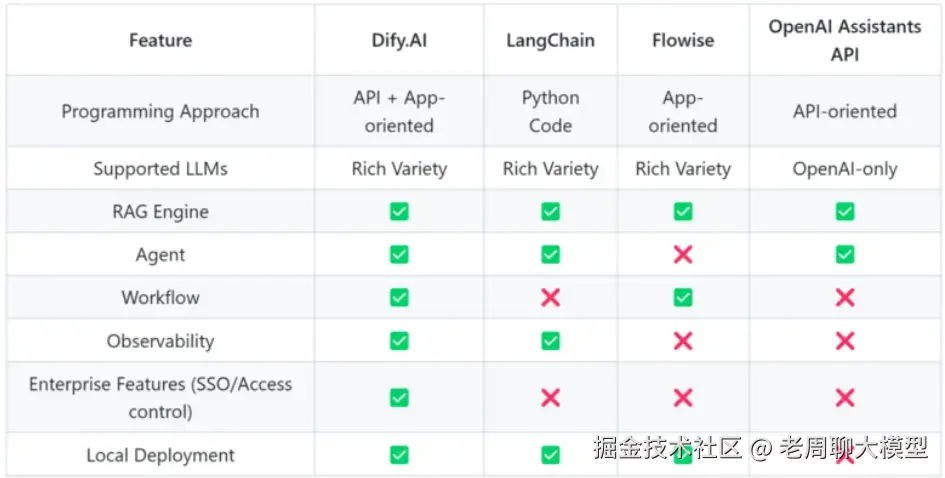945x478 pixels.
Task: Click the Flowise column header
Action: [x=683, y=41]
